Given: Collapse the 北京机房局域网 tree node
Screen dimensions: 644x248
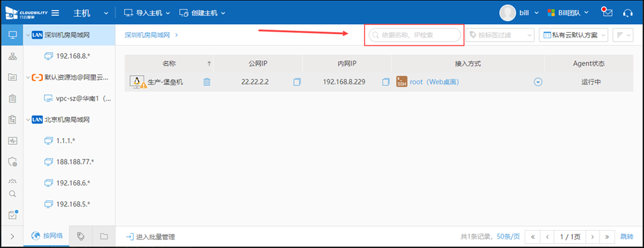Looking at the screenshot, I should point(28,119).
